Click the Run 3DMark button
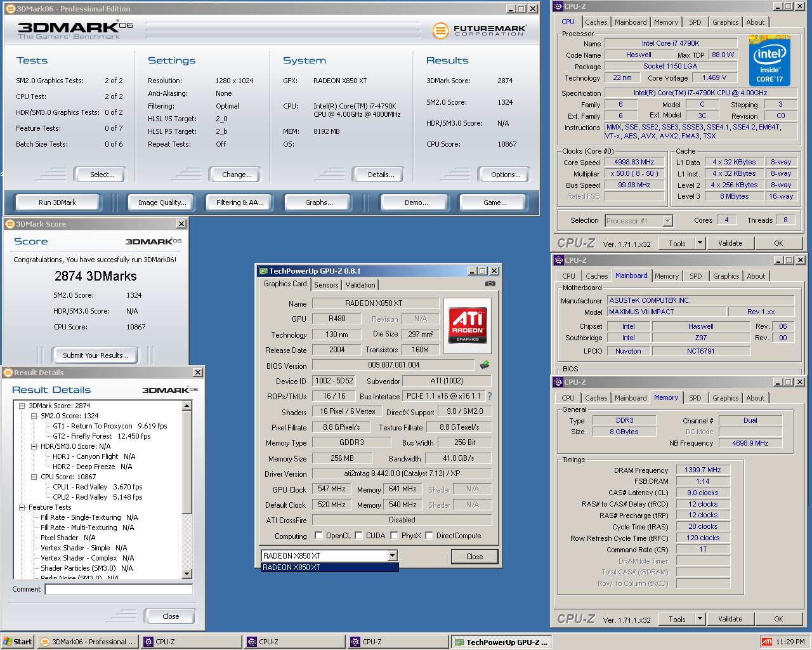Screen dimensions: 812x650 pos(57,202)
